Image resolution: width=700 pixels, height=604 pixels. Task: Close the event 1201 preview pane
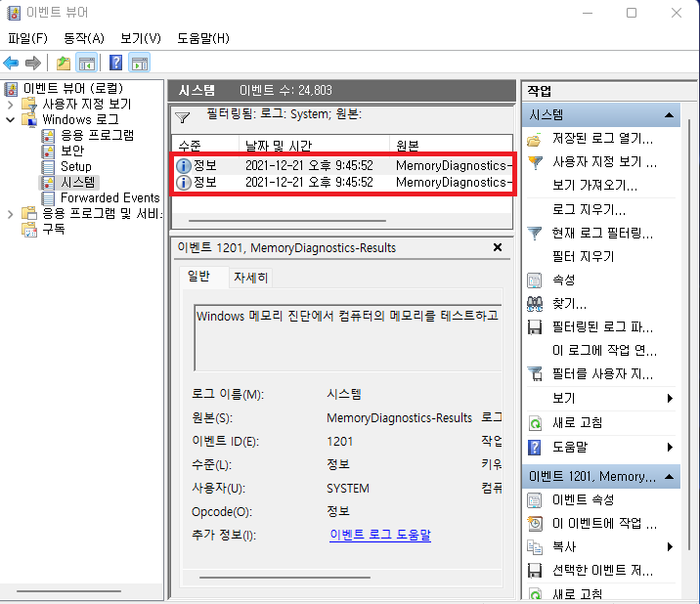(498, 247)
